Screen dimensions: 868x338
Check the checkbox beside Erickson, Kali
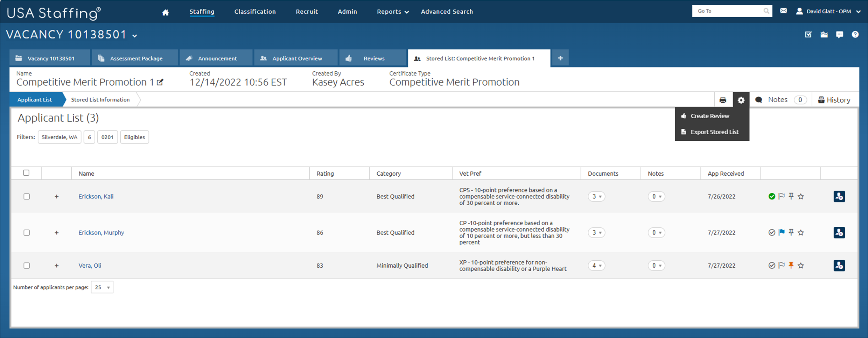(27, 196)
